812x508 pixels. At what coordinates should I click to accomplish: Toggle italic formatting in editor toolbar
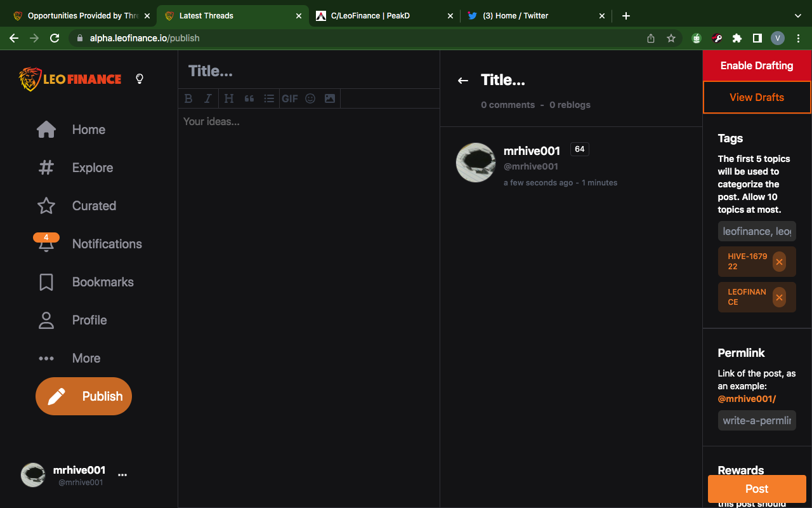[207, 98]
